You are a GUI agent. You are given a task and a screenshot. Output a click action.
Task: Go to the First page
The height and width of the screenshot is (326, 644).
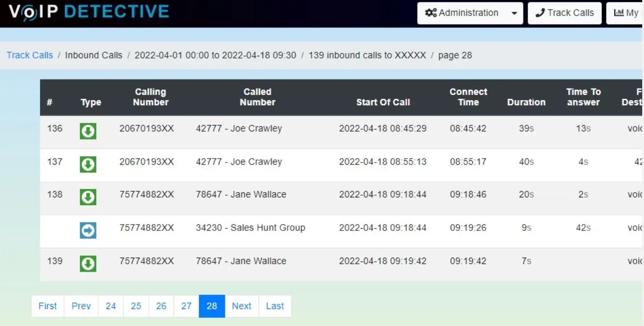click(47, 306)
